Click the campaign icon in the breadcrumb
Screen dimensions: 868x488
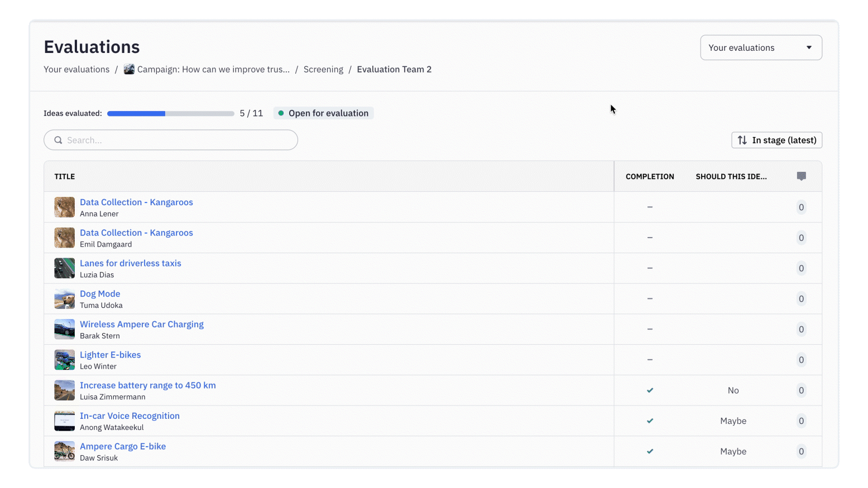coord(129,69)
